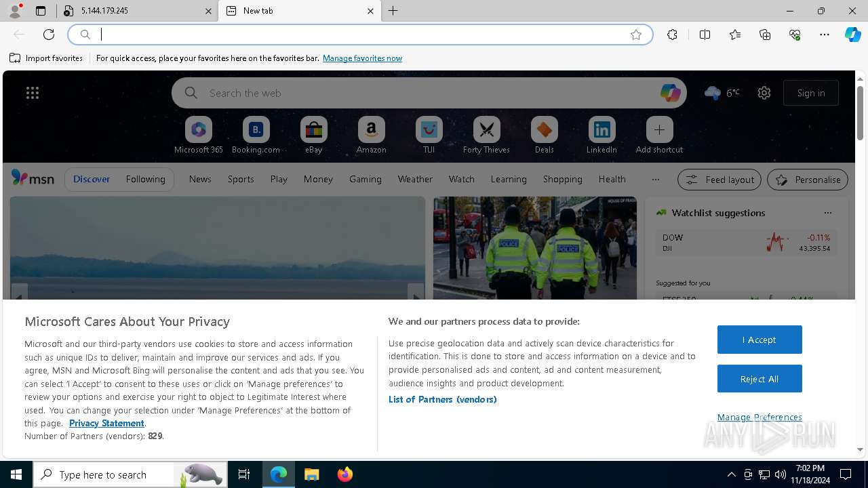
Task: Click I Accept cookies button
Action: pyautogui.click(x=759, y=340)
